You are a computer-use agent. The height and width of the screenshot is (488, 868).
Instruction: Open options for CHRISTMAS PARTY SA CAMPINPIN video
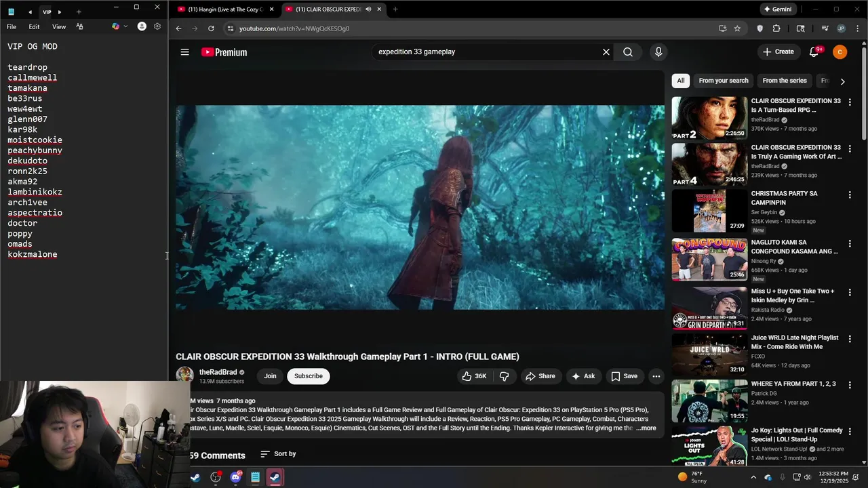(850, 195)
